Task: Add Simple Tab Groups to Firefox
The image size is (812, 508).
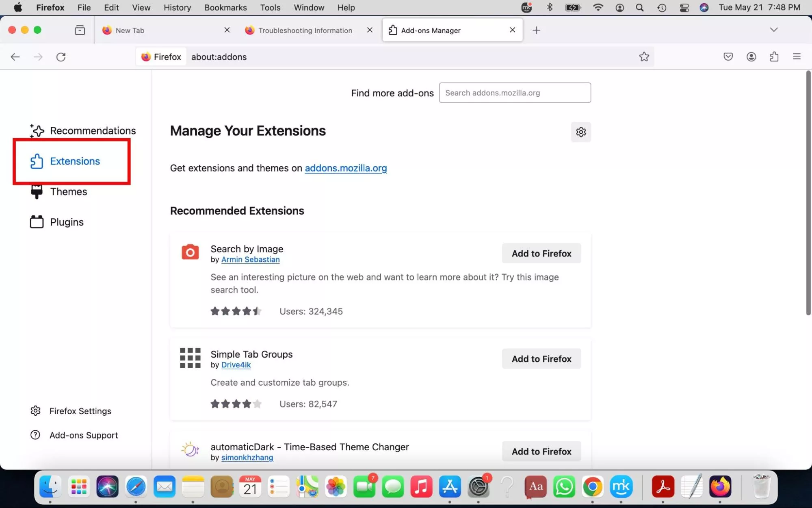Action: pos(541,359)
